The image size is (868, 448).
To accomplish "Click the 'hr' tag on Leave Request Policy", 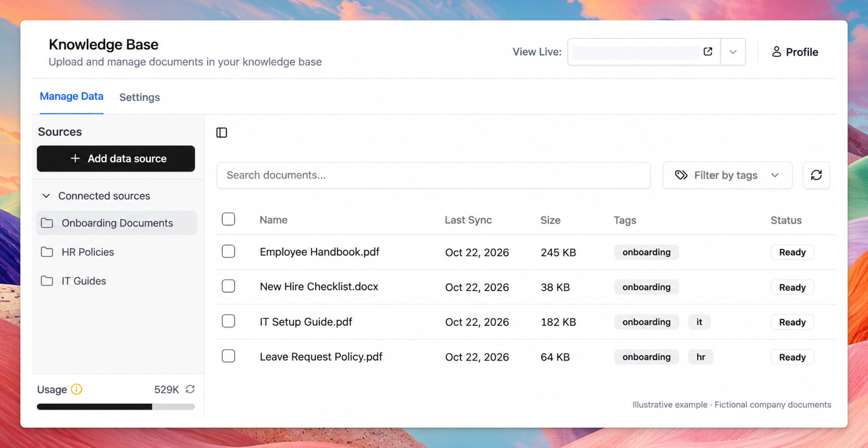I will 701,357.
